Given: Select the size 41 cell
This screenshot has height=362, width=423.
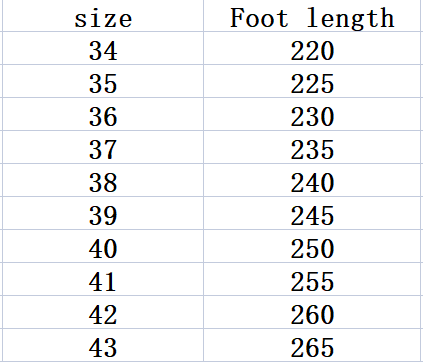Looking at the screenshot, I should click(x=103, y=279).
